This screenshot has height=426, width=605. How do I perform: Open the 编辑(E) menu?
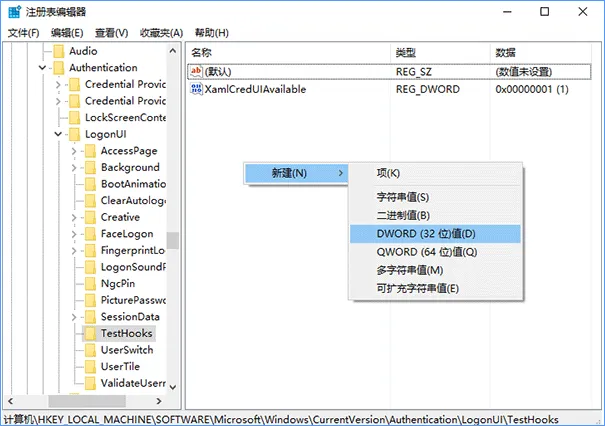click(x=67, y=33)
